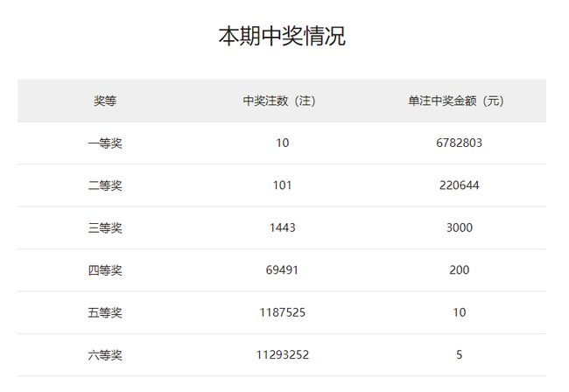Select the 二等奖 row label
569x392 pixels.
(105, 185)
